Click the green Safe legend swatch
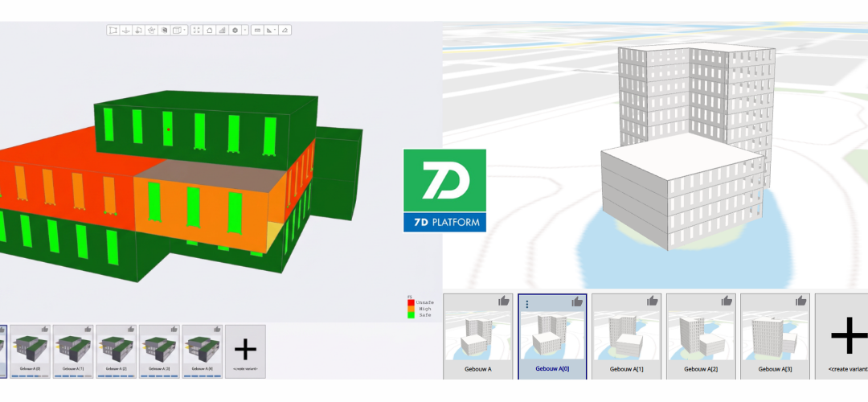 click(x=411, y=314)
